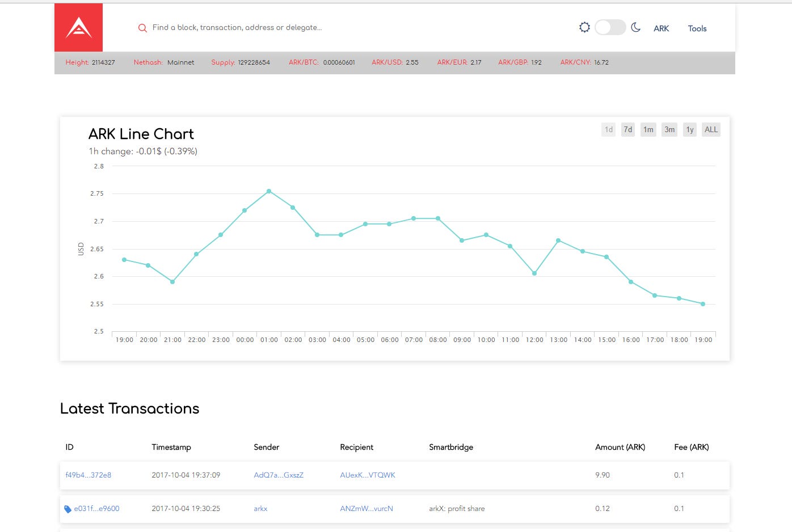Focus the block or address search field

pyautogui.click(x=237, y=27)
